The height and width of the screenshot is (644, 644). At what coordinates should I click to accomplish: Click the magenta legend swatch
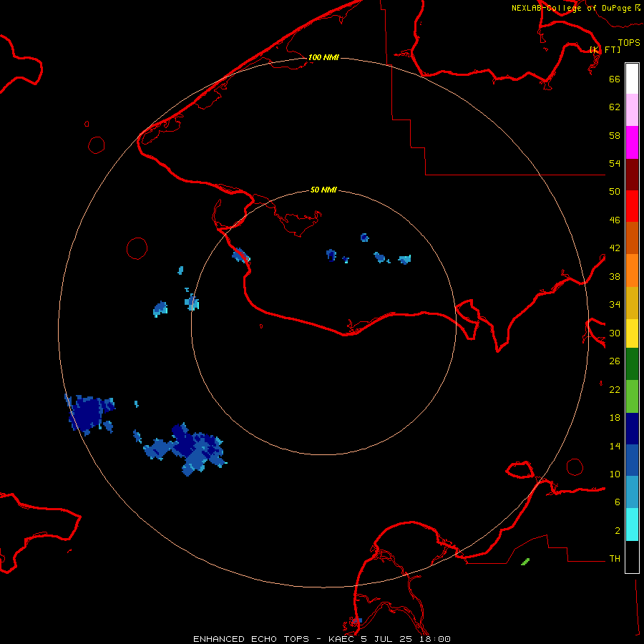632,142
